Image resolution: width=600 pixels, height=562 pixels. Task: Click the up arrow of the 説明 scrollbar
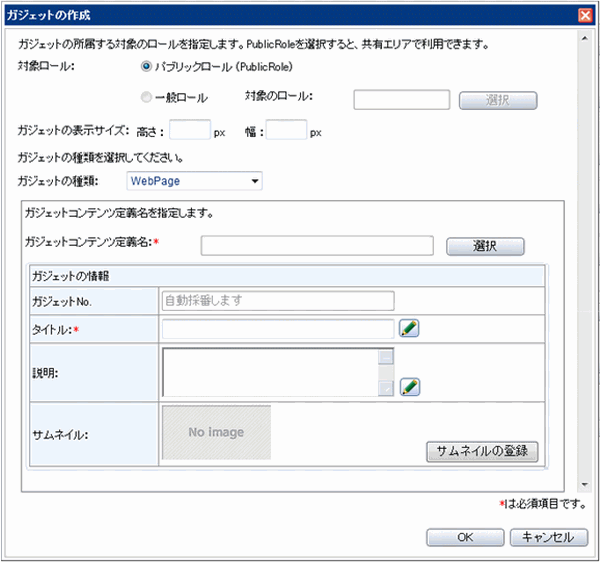click(386, 356)
